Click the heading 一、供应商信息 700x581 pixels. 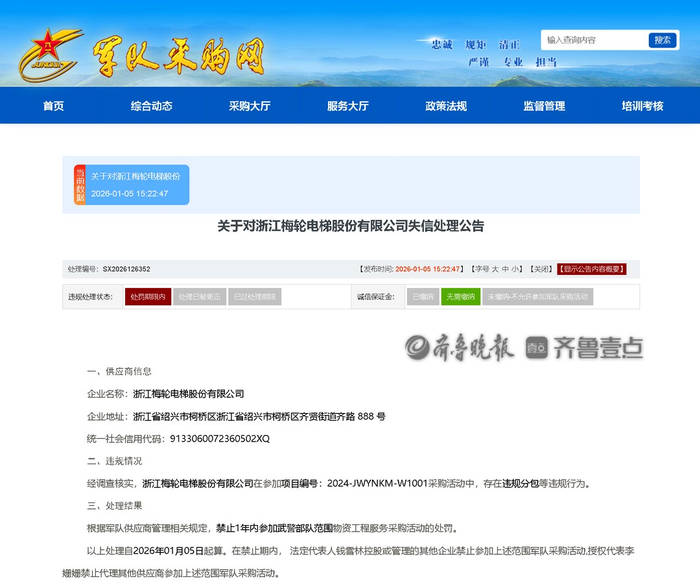pyautogui.click(x=119, y=371)
